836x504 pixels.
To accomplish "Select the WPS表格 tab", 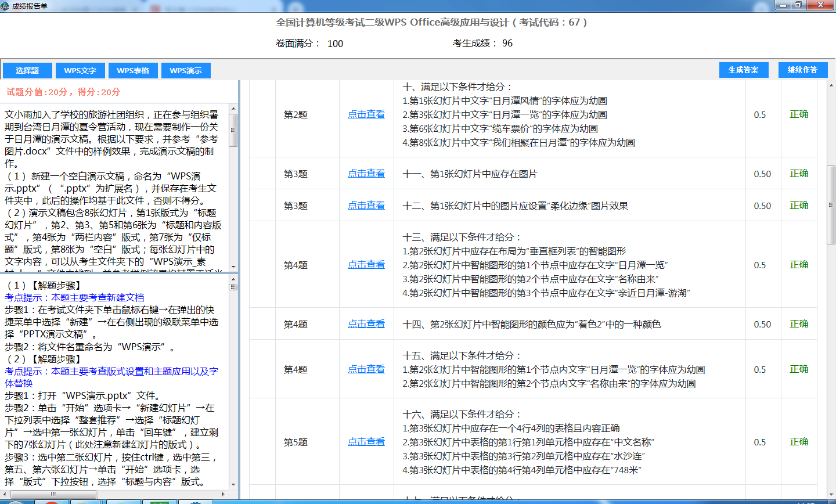I will [133, 70].
